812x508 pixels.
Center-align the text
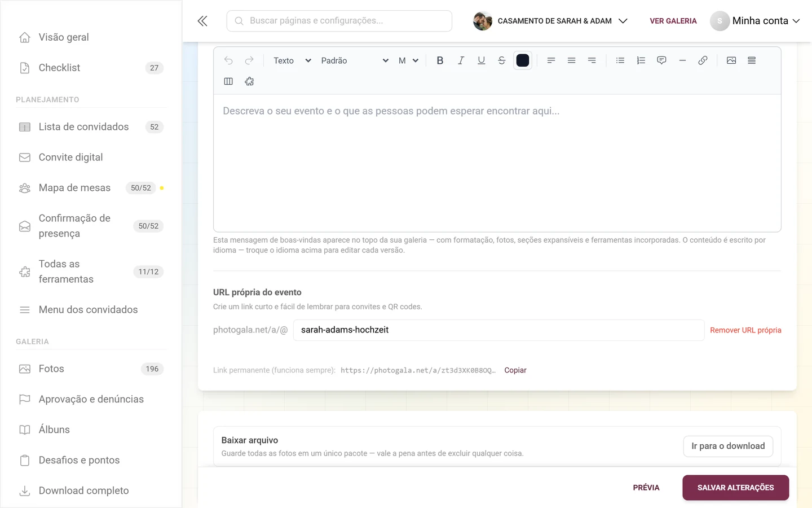tap(571, 60)
